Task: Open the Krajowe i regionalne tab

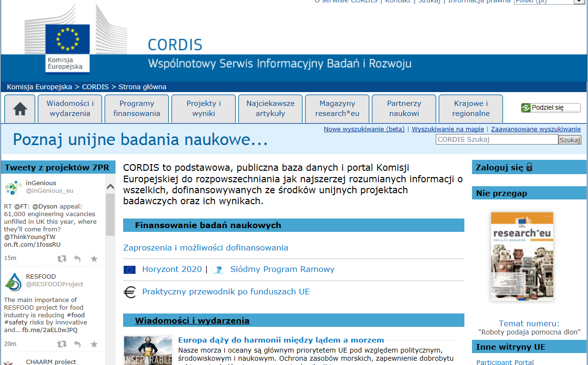Action: pyautogui.click(x=471, y=109)
